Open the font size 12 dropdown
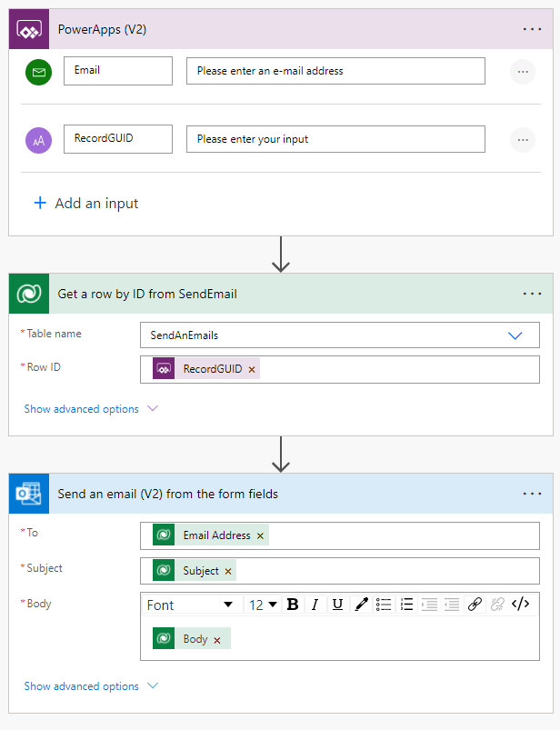 (x=263, y=605)
